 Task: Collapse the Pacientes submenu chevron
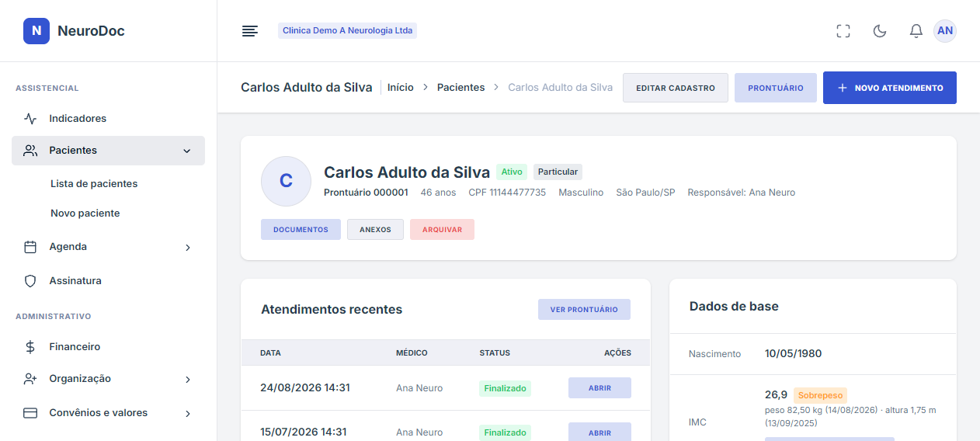point(186,151)
